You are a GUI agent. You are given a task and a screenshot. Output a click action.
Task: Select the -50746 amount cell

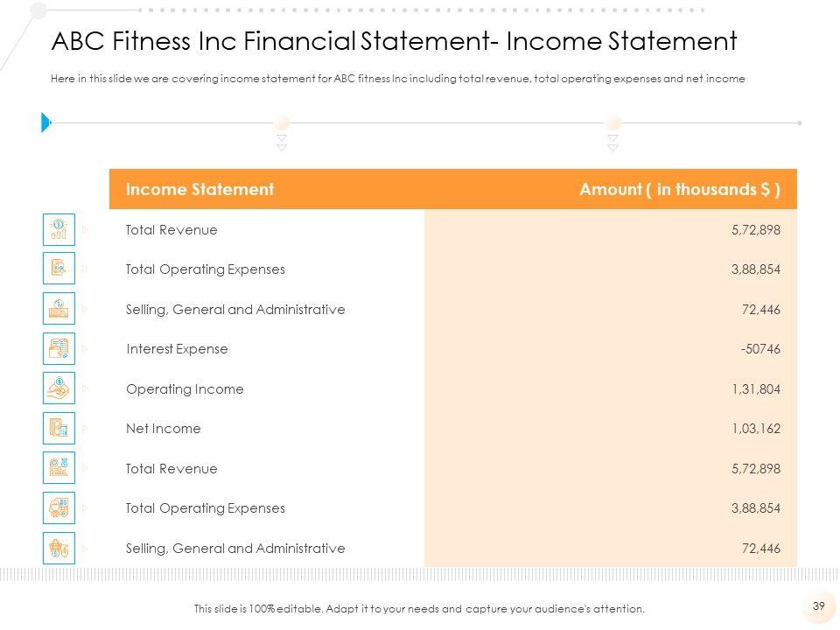coord(759,349)
